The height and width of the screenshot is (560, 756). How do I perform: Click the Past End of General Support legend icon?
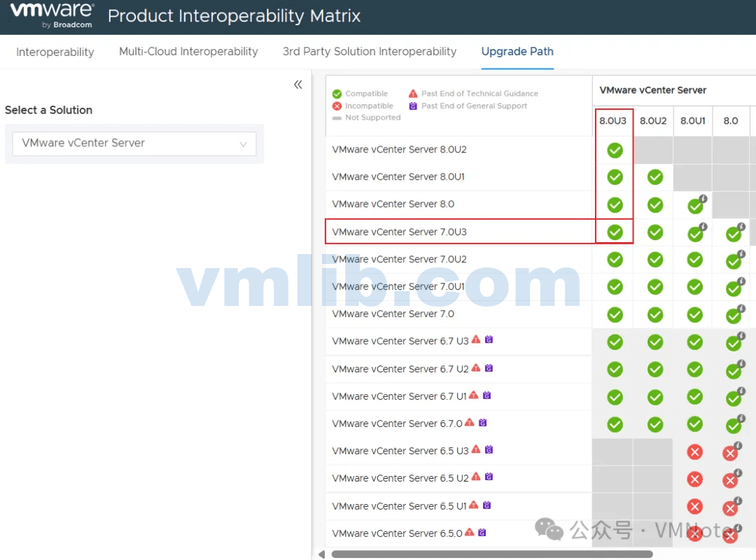[414, 106]
